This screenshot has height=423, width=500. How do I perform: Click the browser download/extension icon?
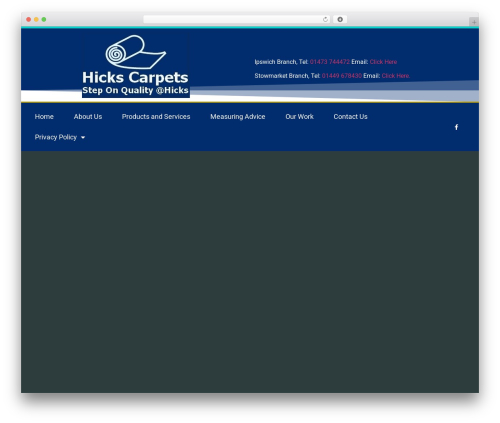(x=340, y=19)
